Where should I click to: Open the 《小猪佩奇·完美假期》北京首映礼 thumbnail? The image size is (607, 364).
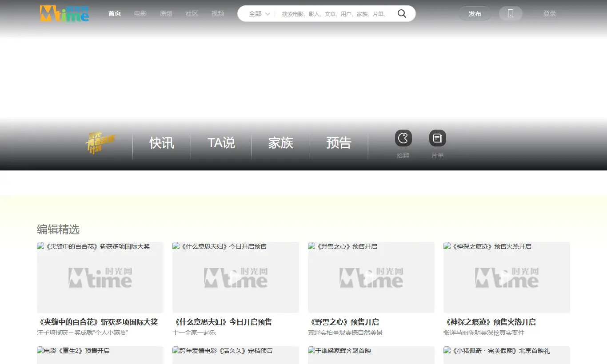(x=507, y=355)
